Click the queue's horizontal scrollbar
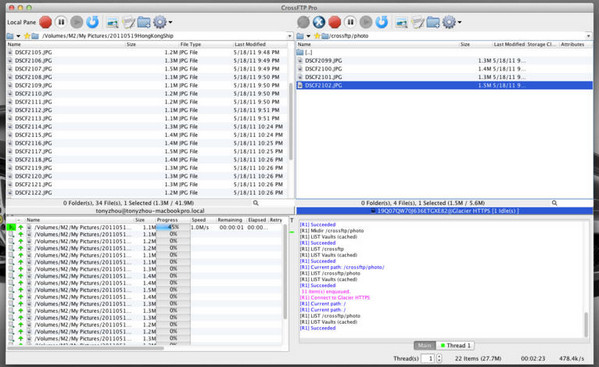The height and width of the screenshot is (367, 599). 85,348
